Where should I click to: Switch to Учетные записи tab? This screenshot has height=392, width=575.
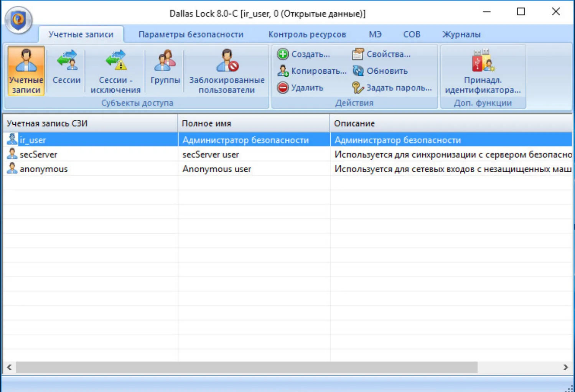click(81, 34)
